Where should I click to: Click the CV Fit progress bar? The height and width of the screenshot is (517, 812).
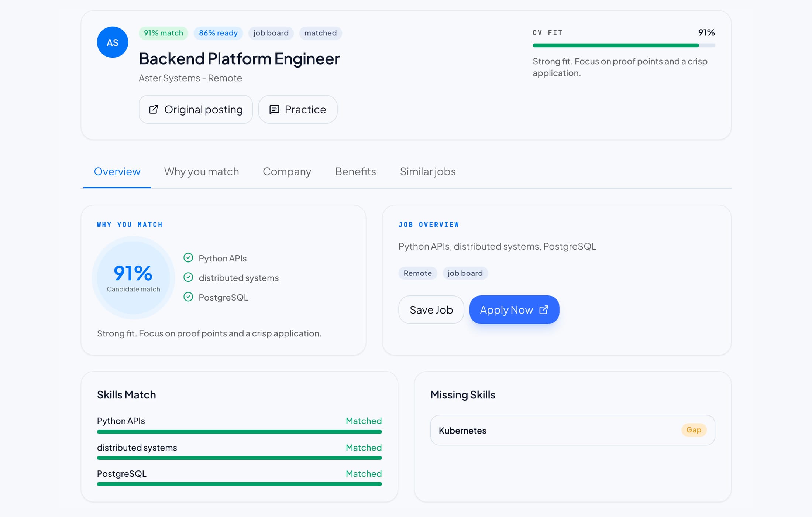(x=624, y=45)
